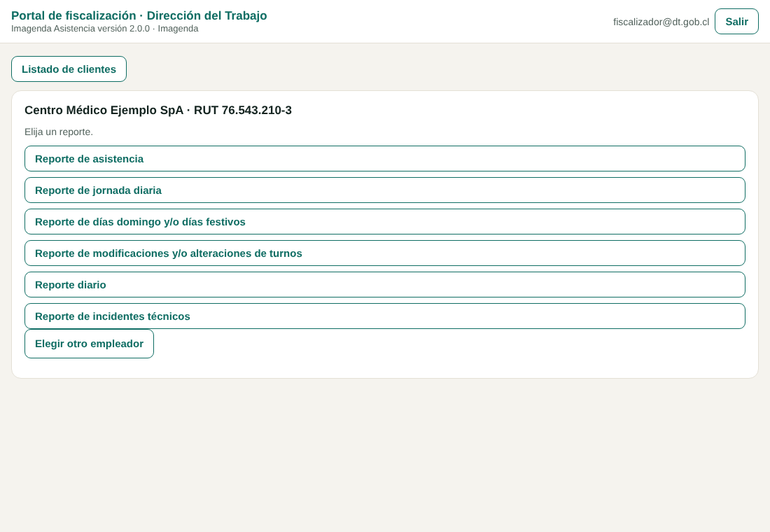This screenshot has height=532, width=770.
Task: Select Reporte de jornada diaria
Action: tap(385, 190)
